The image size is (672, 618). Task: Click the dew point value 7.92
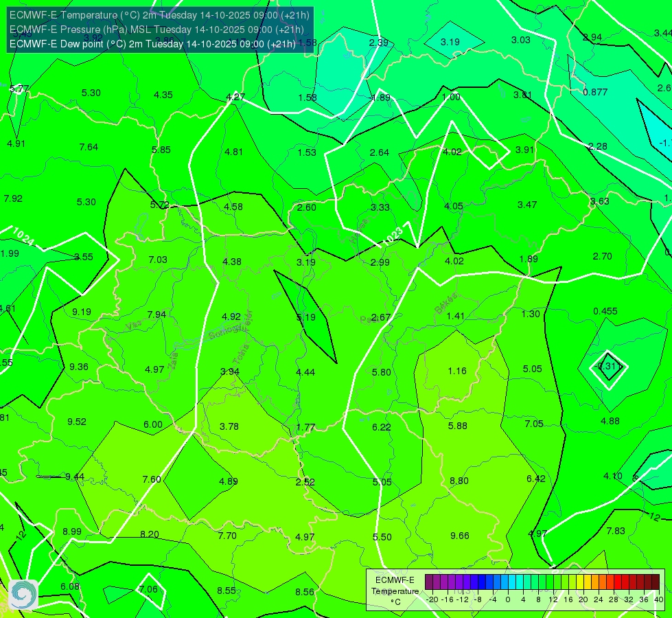13,198
